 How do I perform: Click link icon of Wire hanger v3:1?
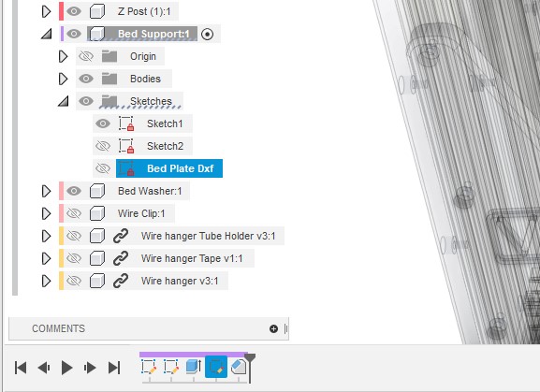coord(121,281)
